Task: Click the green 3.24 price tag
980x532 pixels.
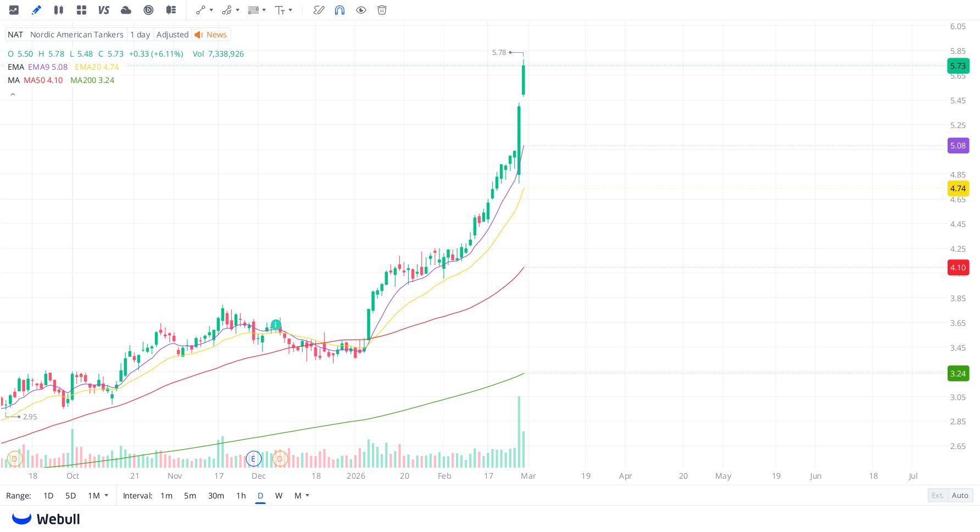Action: click(958, 374)
